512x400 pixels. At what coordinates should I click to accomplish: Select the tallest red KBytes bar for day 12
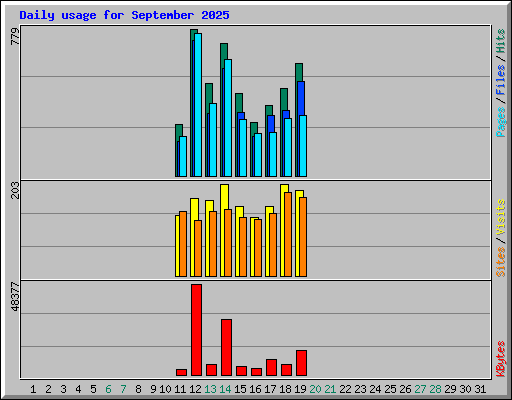pos(196,330)
